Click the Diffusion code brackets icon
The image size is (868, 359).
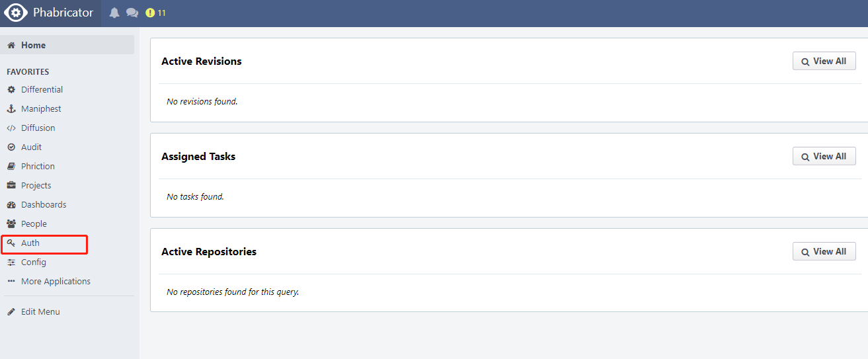click(x=11, y=128)
